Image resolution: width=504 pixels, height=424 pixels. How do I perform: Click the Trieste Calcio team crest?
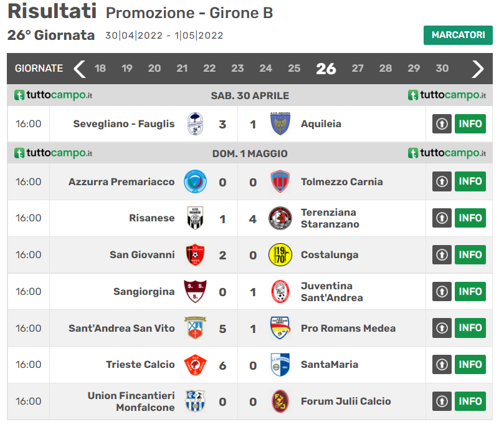pyautogui.click(x=196, y=365)
